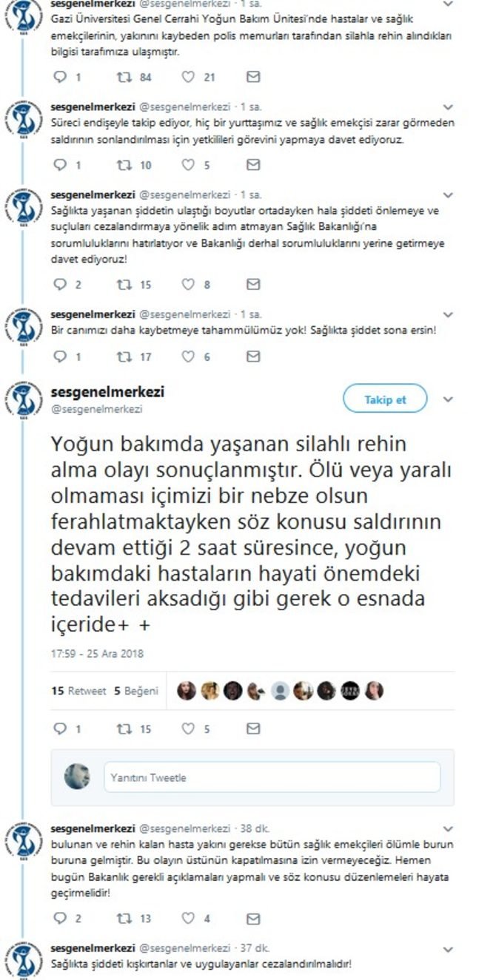Retweet the 38 dk. tweet with 13 retweets
The height and width of the screenshot is (980, 496).
click(x=124, y=919)
